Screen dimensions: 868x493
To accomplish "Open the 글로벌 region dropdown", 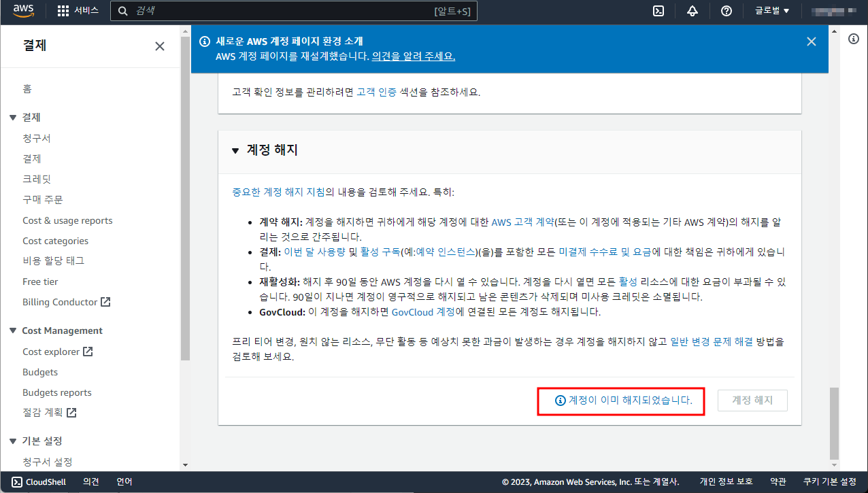I will point(772,11).
